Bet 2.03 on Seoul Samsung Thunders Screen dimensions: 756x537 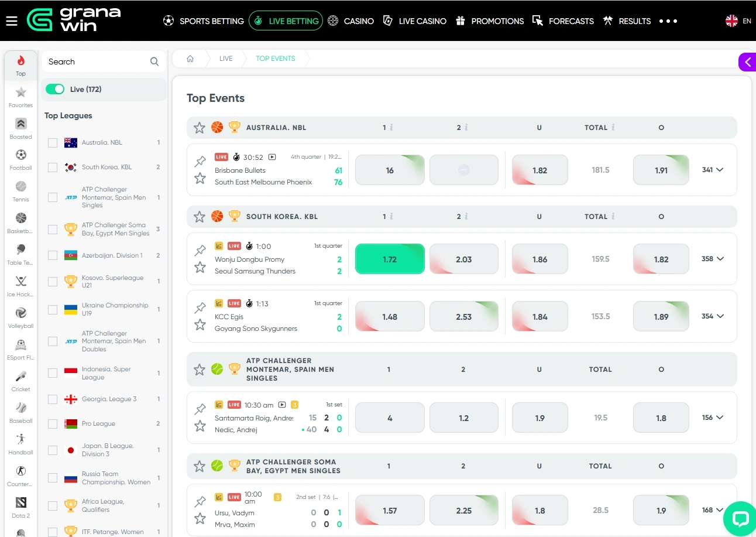[463, 259]
